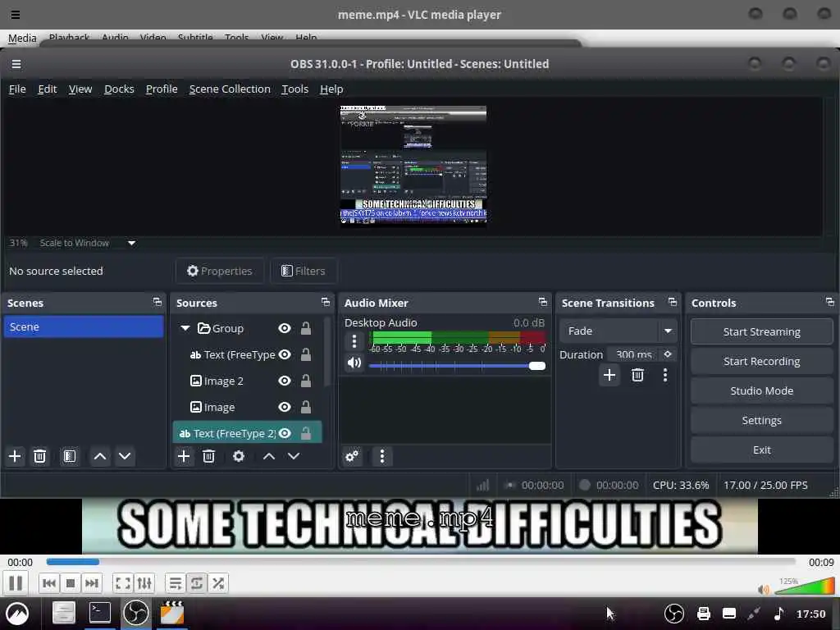Open advanced audio properties gears icon
840x630 pixels.
352,456
